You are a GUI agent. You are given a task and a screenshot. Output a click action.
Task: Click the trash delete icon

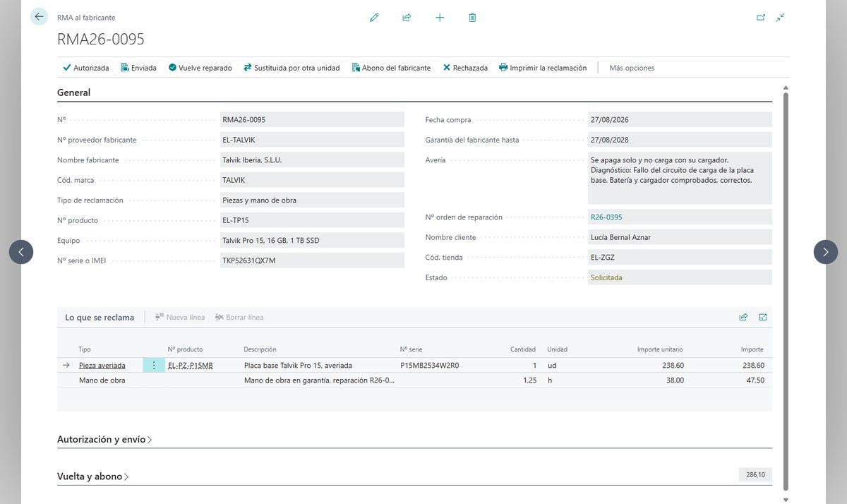(472, 18)
